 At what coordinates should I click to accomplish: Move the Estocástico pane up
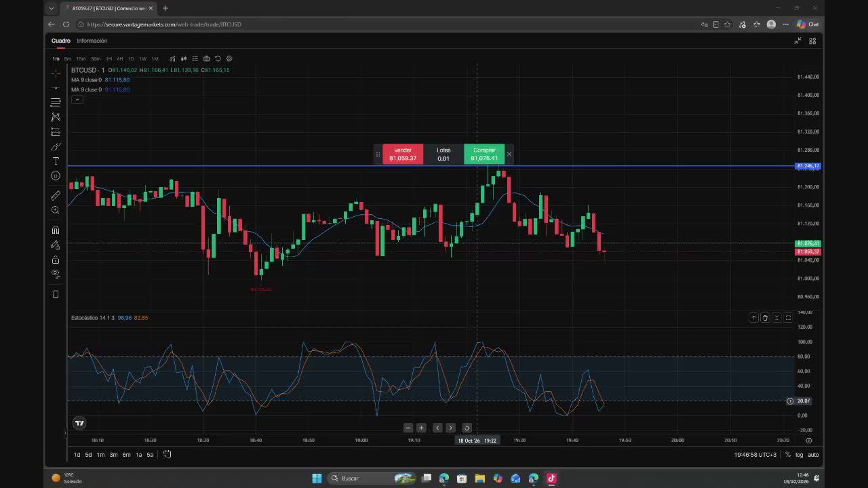(753, 318)
